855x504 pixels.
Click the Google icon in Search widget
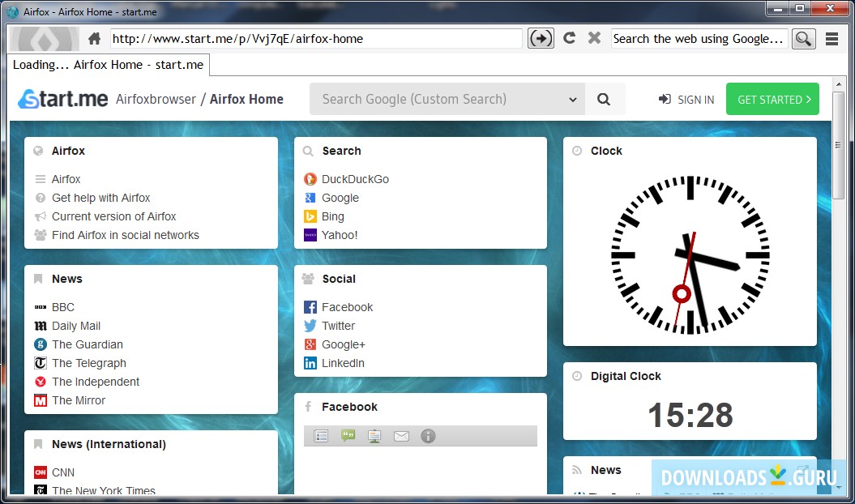[310, 198]
